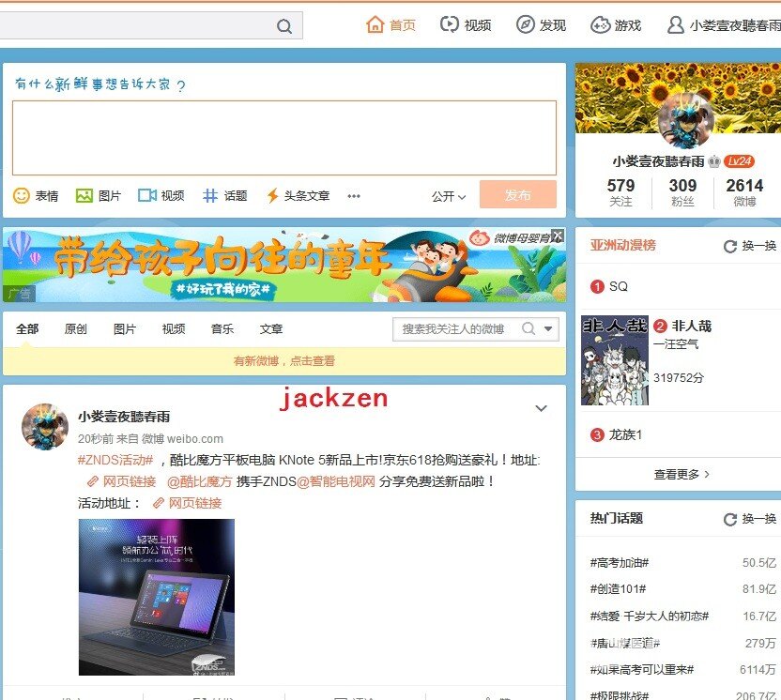Select the 音乐 feed tab
Image resolution: width=781 pixels, height=700 pixels.
222,329
